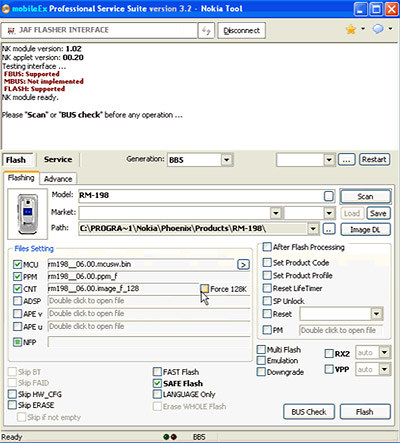Enable VPP checkbox
Screen dimensions: 400x443
coord(329,369)
